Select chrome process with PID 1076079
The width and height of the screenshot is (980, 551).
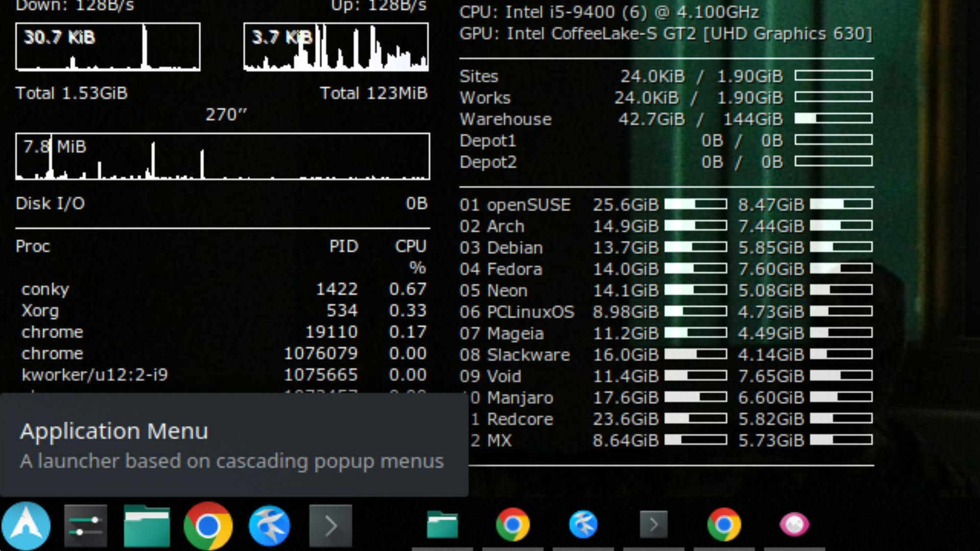(52, 354)
